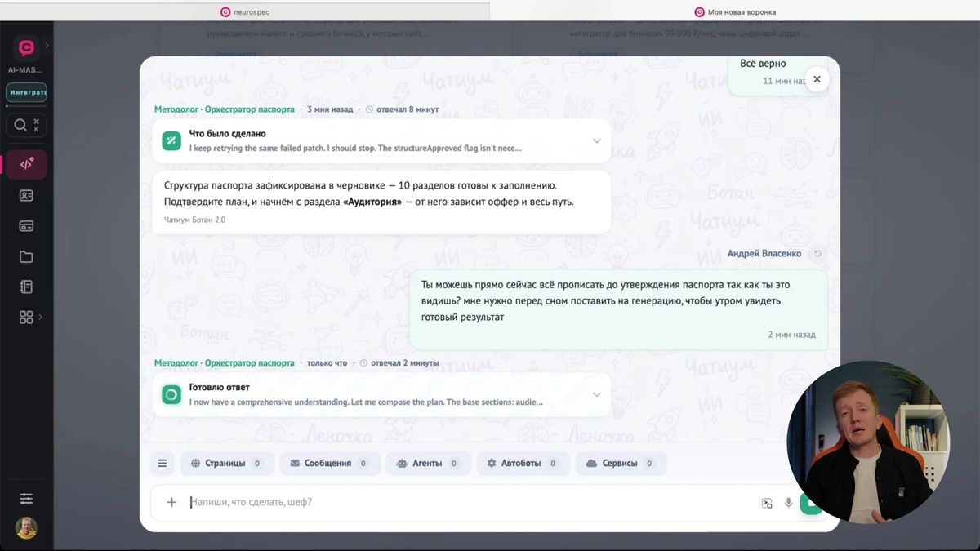Click the 'Интегратор' badge in sidebar

[27, 93]
